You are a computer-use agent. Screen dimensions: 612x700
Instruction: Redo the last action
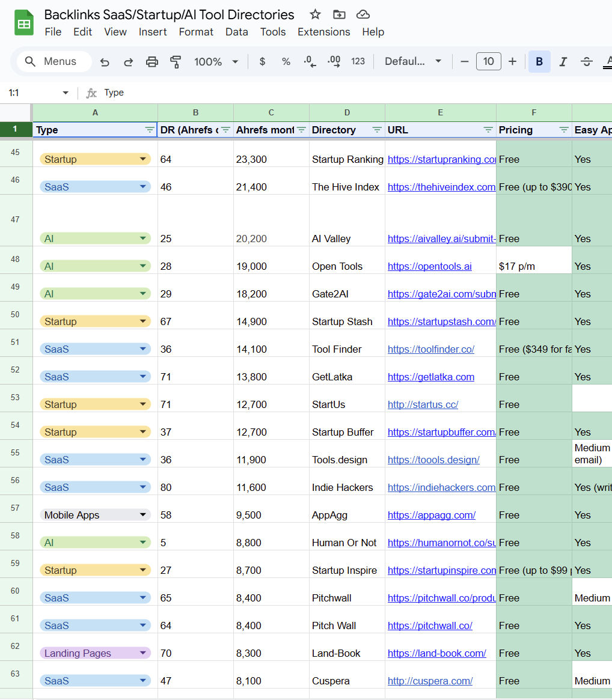128,62
